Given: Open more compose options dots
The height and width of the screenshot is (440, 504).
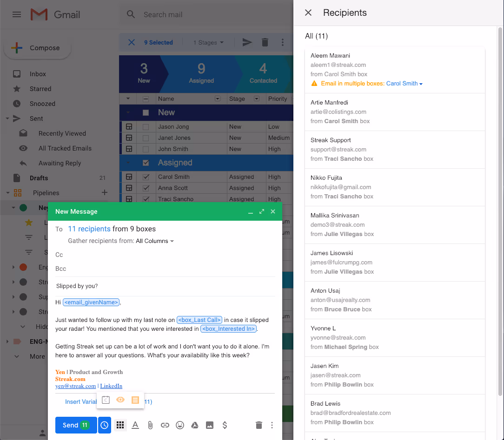Looking at the screenshot, I should tap(272, 425).
